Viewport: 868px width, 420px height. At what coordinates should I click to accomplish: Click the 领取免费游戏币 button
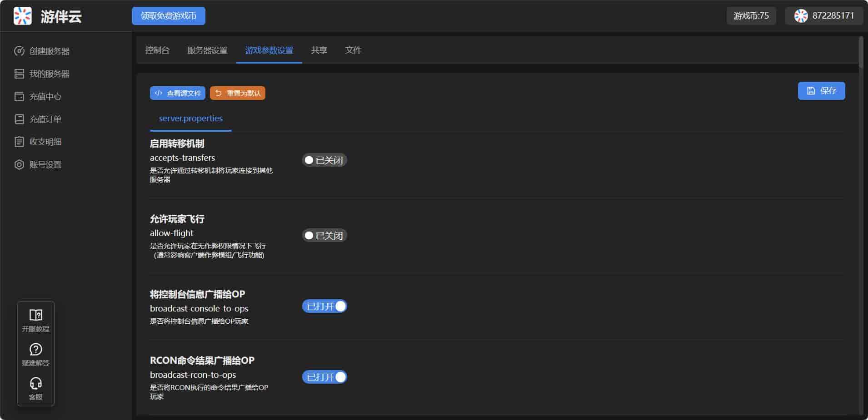pos(168,16)
